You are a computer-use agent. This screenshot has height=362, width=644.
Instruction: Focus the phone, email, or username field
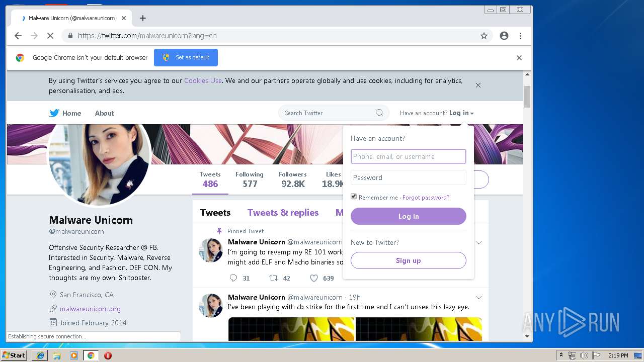pyautogui.click(x=408, y=156)
